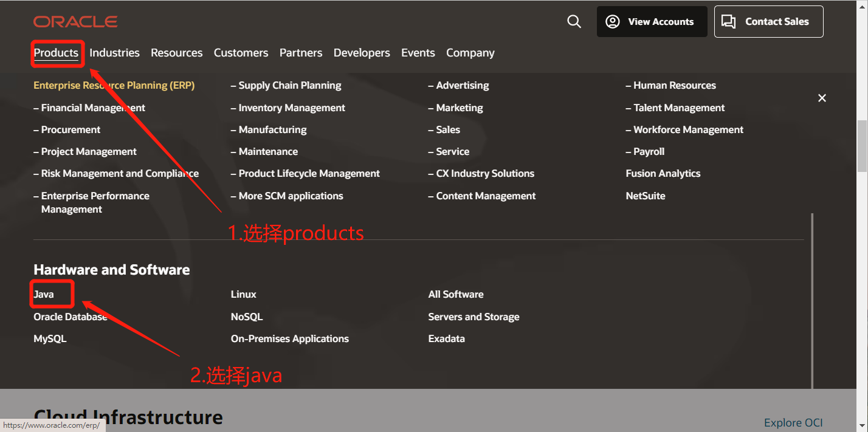
Task: Open On-Premises Applications link
Action: (x=290, y=339)
